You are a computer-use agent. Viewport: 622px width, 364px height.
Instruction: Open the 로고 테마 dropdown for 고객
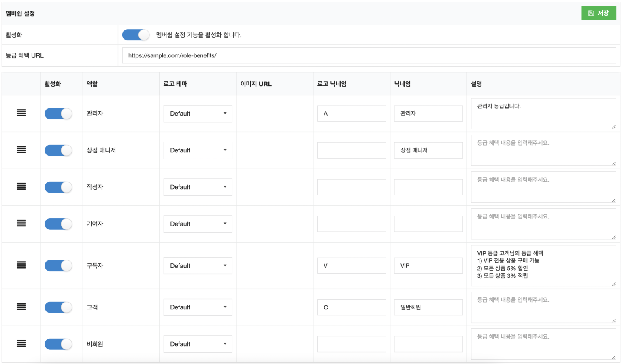pos(198,307)
